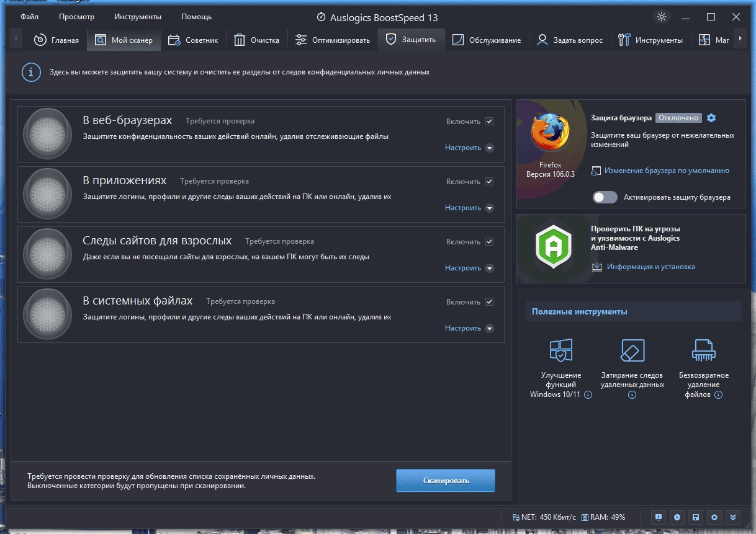Go to the Очистка tab
This screenshot has width=756, height=534.
pos(257,40)
